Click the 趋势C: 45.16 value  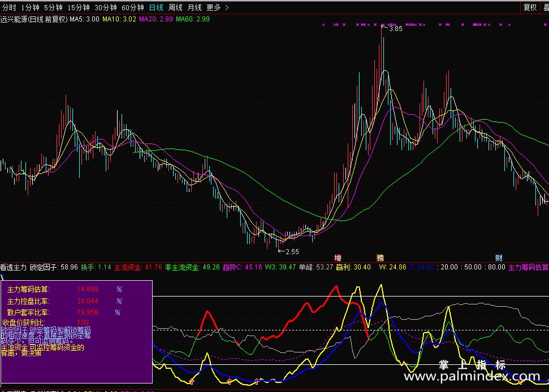pos(243,268)
